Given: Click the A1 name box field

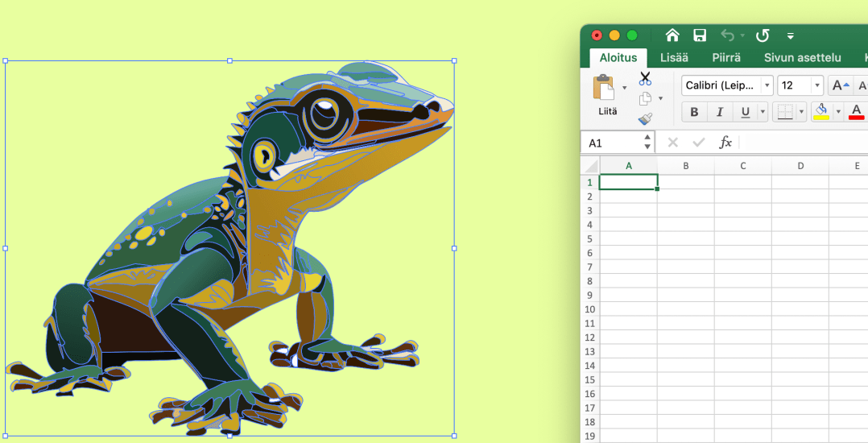Looking at the screenshot, I should (612, 143).
